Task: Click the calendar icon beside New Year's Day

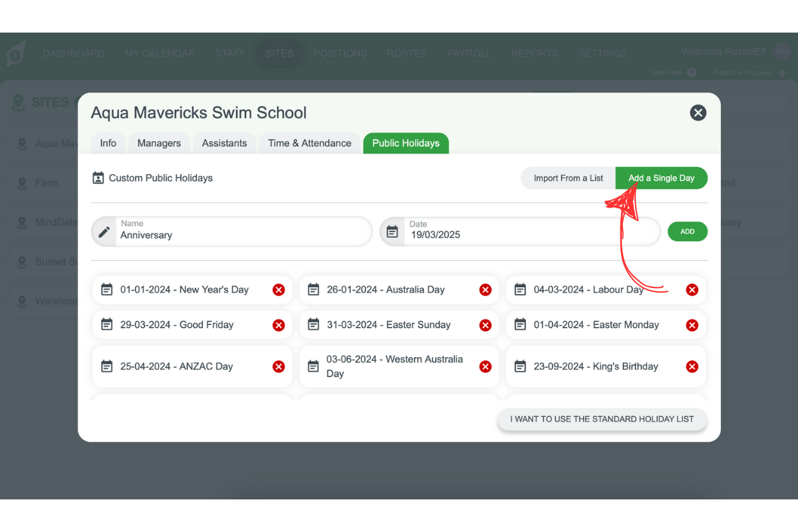Action: tap(106, 289)
